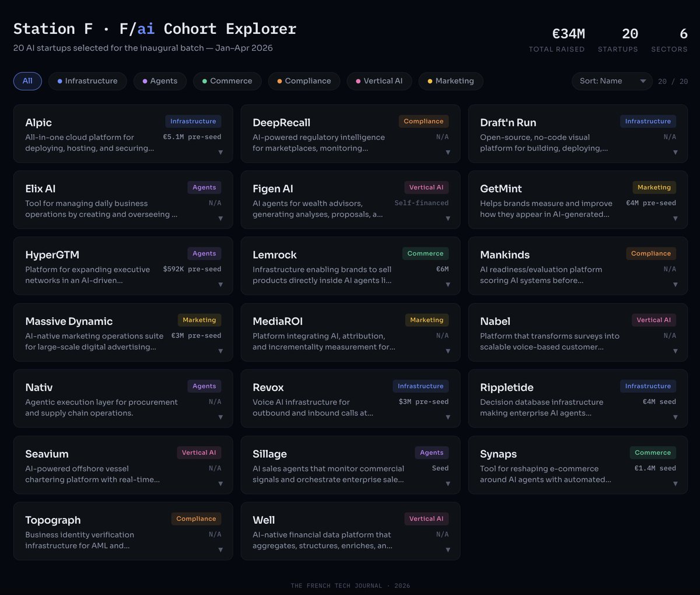Click the Lemrock startup name

[275, 255]
